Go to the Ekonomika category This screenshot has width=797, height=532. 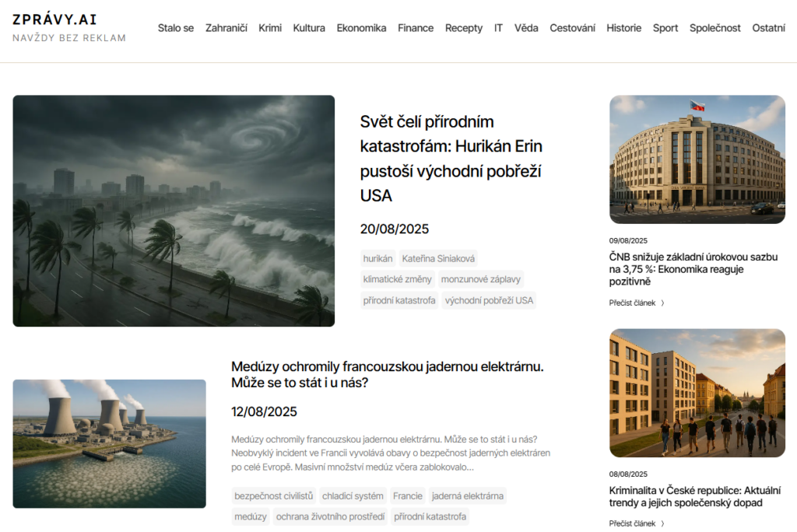[361, 28]
